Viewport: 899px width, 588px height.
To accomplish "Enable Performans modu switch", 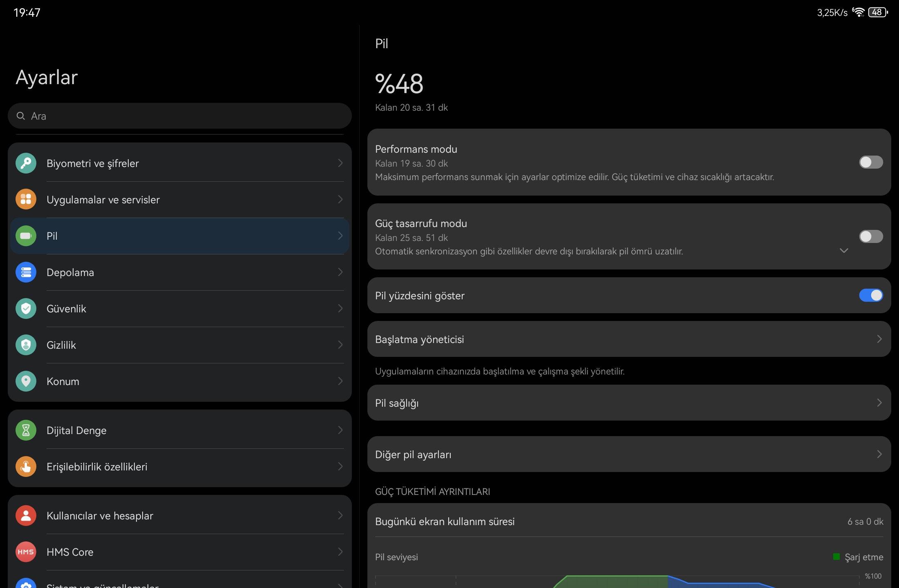I will click(871, 163).
